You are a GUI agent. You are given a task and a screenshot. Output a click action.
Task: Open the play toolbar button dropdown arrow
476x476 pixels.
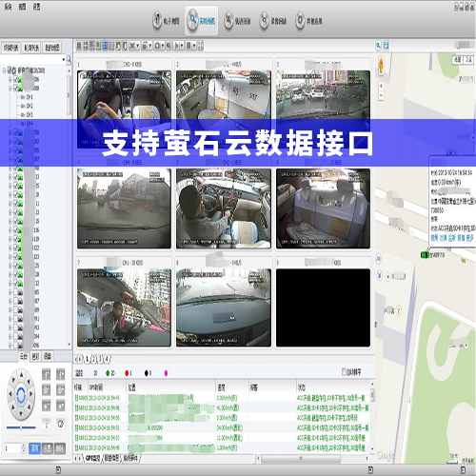click(x=182, y=46)
